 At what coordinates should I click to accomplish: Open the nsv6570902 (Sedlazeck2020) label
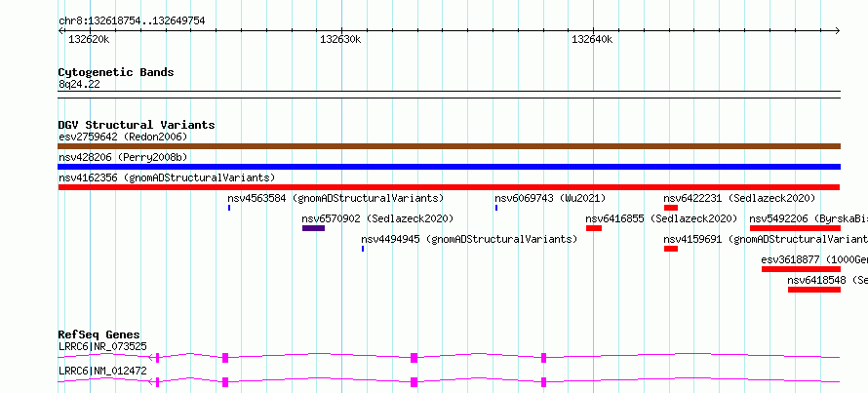pyautogui.click(x=377, y=218)
